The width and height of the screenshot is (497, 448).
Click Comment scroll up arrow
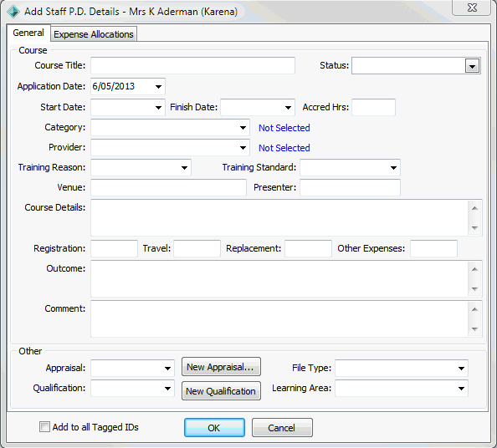coord(474,309)
